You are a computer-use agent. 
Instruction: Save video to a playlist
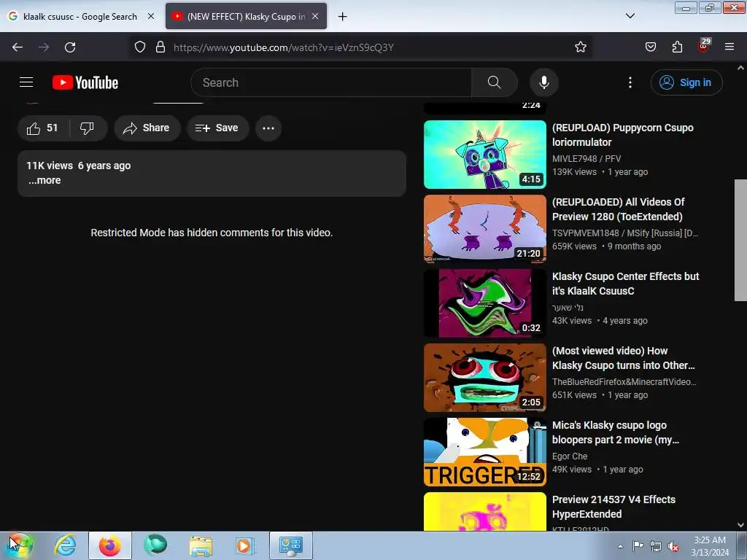tap(217, 128)
